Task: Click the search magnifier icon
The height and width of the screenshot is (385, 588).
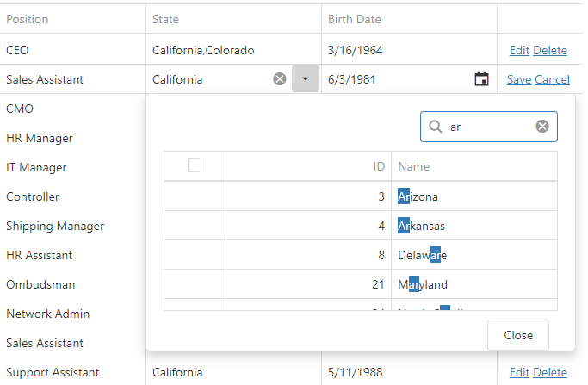Action: [x=436, y=127]
